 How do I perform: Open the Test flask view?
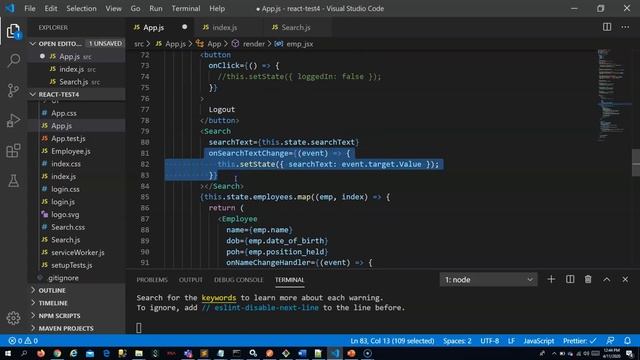13,181
